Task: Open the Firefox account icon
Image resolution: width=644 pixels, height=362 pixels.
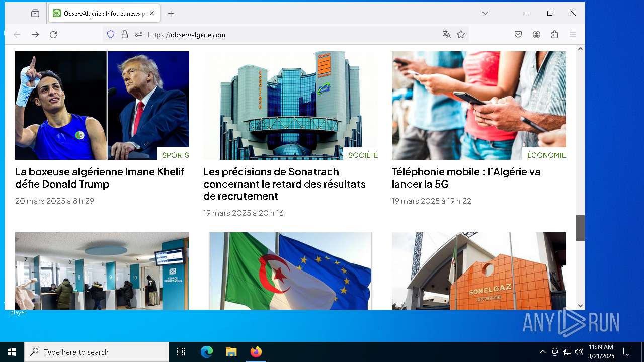Action: click(536, 34)
